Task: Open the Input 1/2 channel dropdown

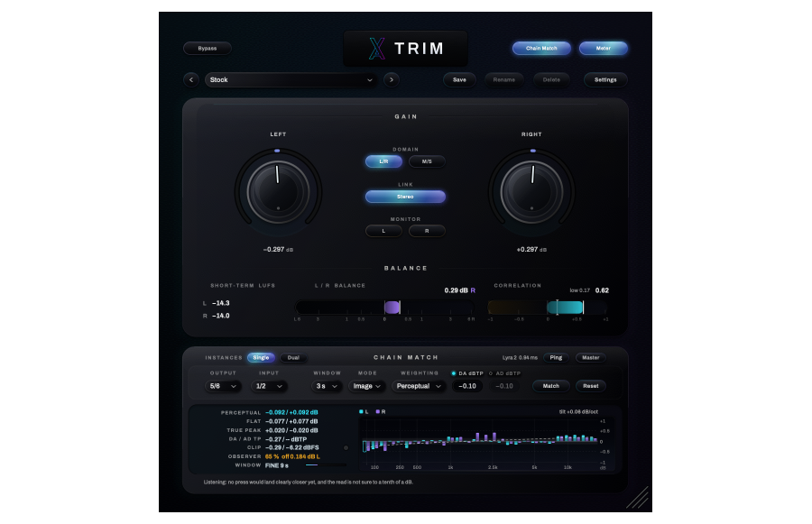Action: tap(269, 386)
